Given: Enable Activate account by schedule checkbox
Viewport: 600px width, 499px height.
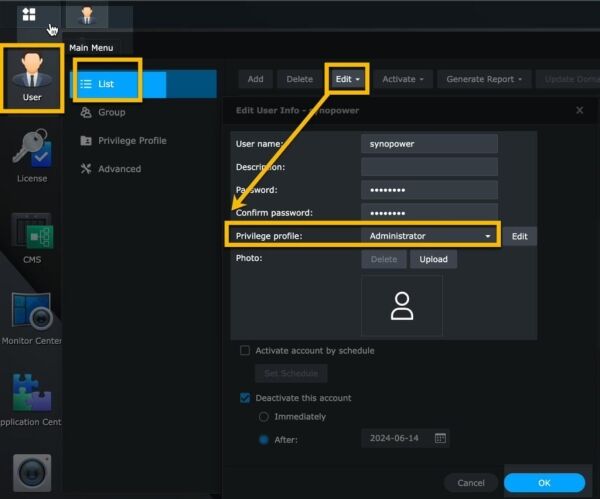Looking at the screenshot, I should tap(245, 350).
